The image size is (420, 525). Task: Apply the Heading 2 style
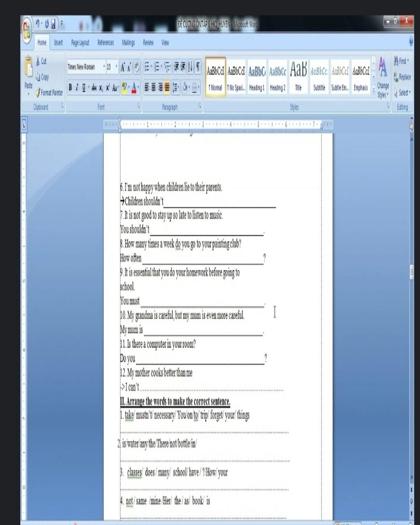[x=278, y=78]
